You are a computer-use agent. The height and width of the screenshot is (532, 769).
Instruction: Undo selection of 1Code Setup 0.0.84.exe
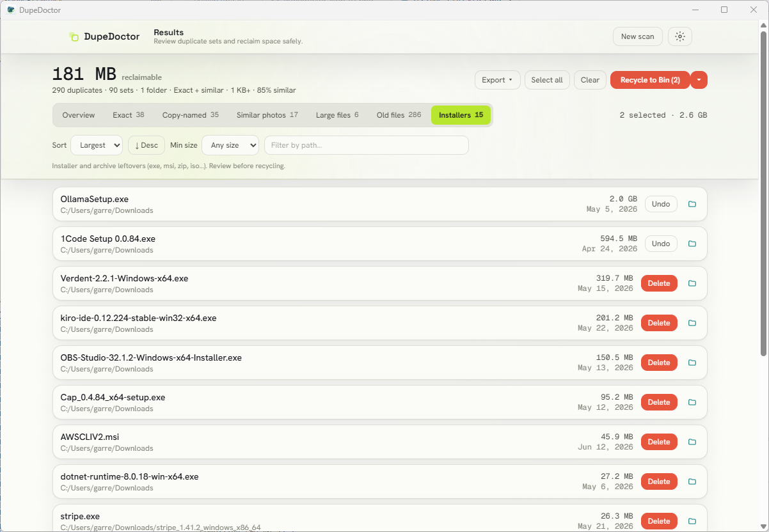[661, 244]
